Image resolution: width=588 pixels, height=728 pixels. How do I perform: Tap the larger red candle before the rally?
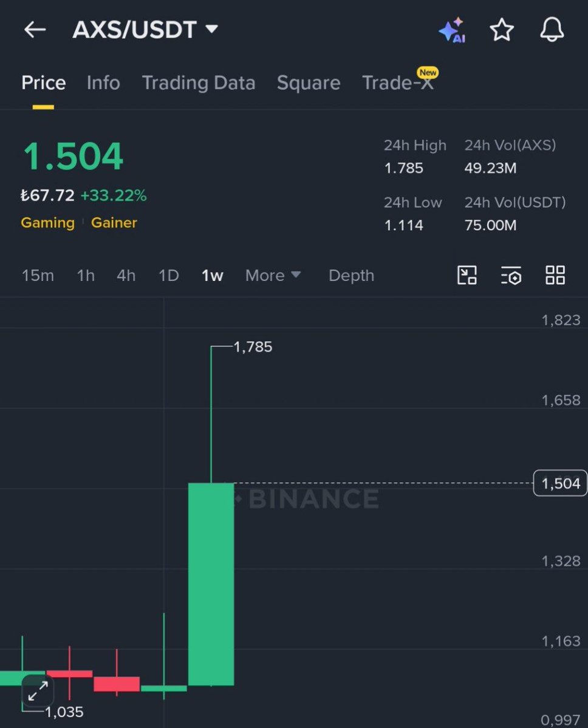117,684
